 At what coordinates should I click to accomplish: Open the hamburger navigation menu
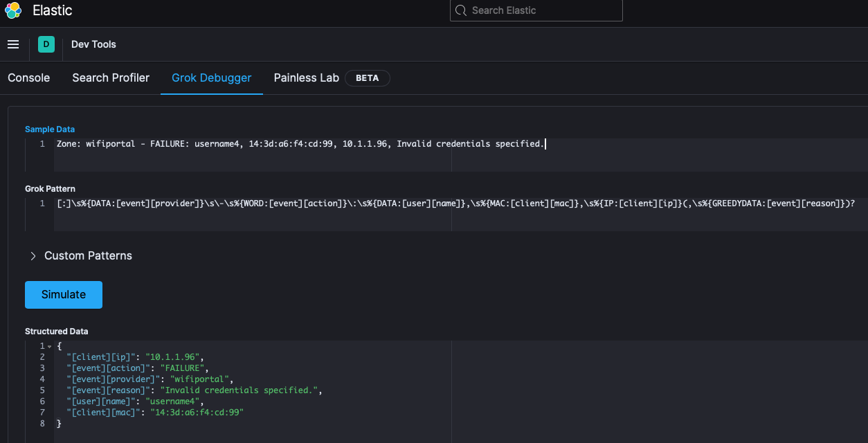13,44
